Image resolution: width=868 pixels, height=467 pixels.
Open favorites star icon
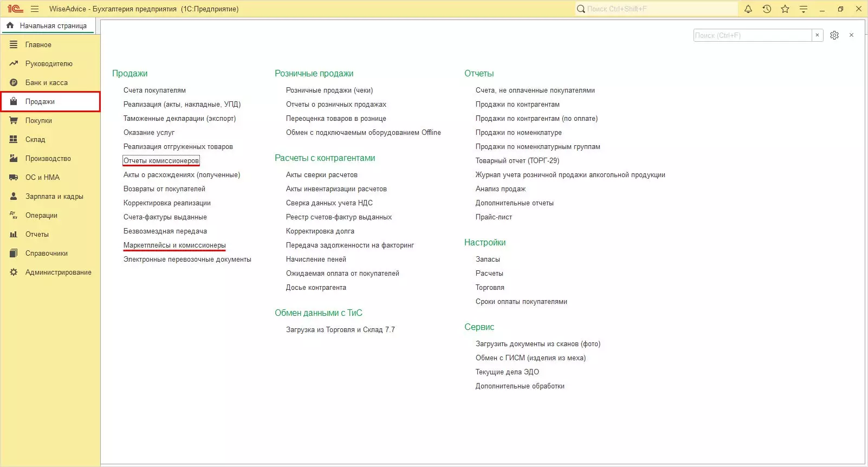[785, 9]
